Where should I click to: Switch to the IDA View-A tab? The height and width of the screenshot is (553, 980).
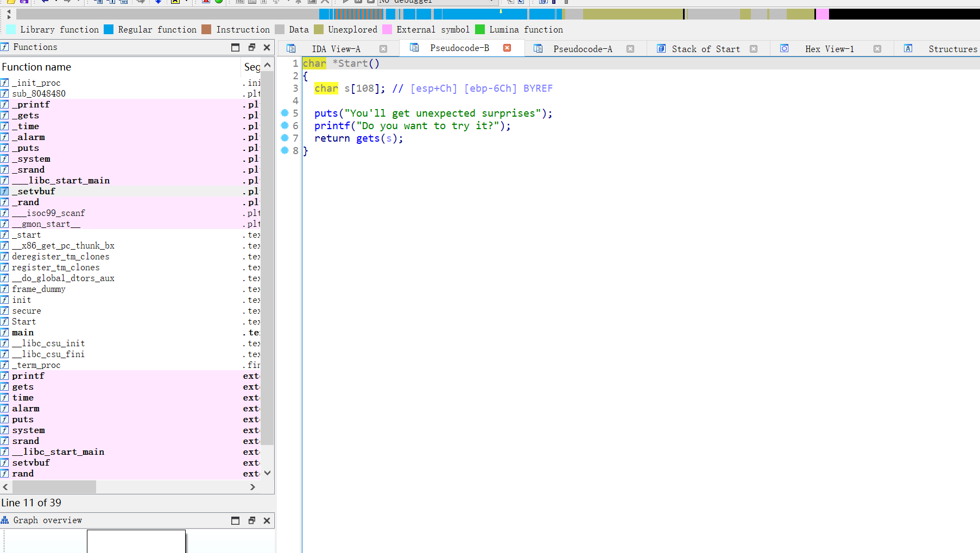[336, 49]
